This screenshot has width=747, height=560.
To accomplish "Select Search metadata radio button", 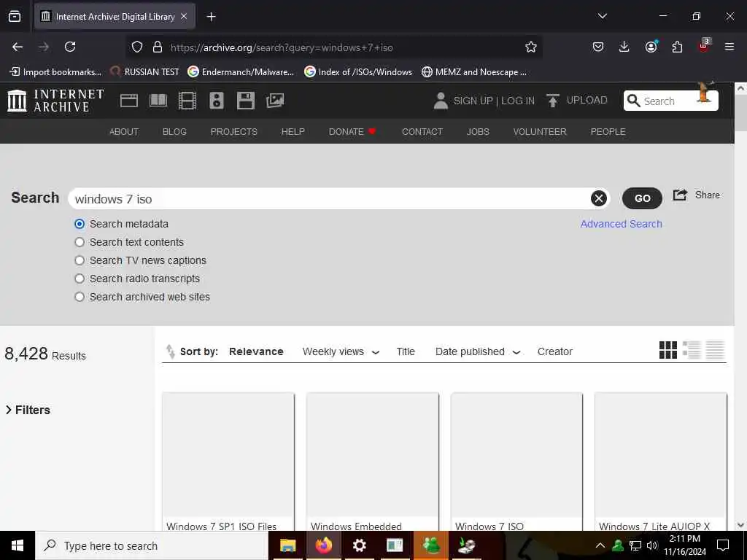I will pyautogui.click(x=80, y=224).
